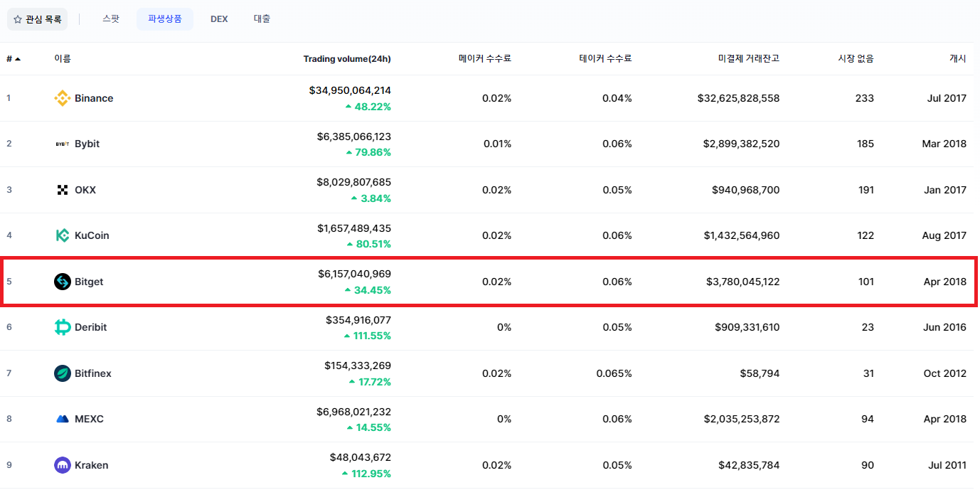
Task: Sort by the 이름 column header
Action: (x=63, y=58)
